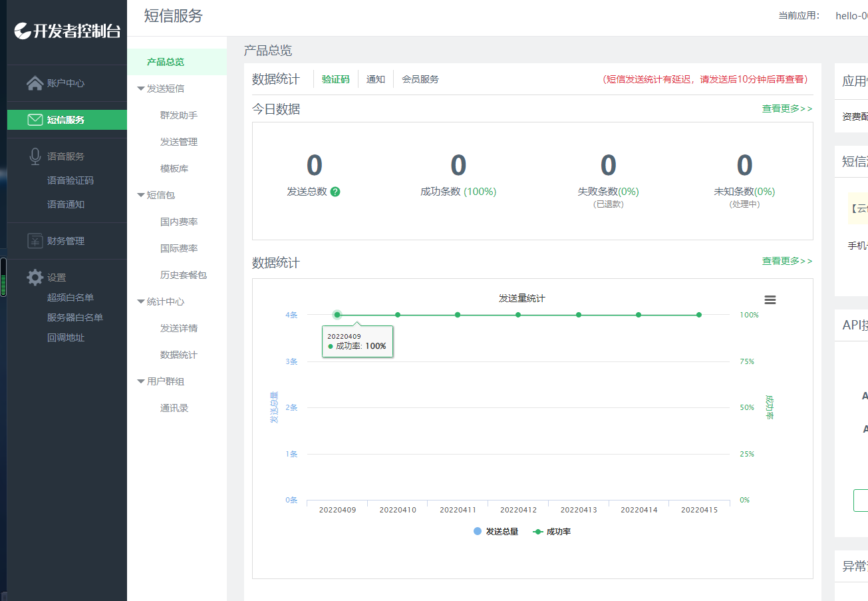Click the house icon beside 账户中心

pyautogui.click(x=35, y=83)
